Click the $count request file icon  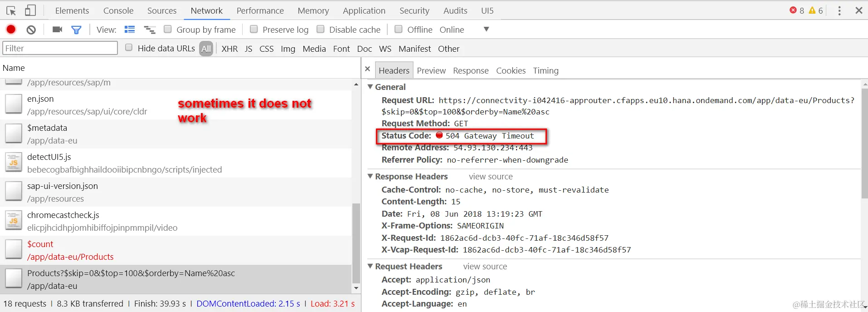14,249
